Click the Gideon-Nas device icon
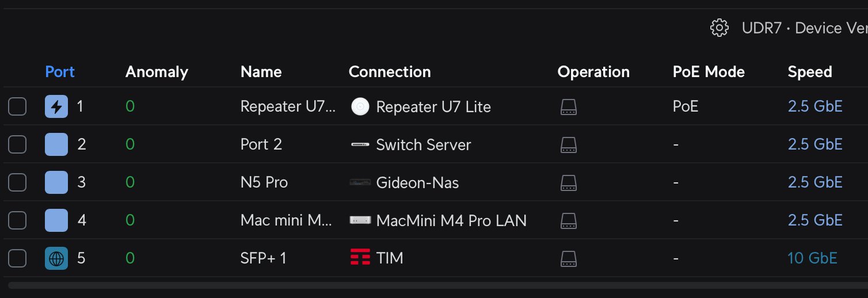The height and width of the screenshot is (298, 868). click(360, 182)
